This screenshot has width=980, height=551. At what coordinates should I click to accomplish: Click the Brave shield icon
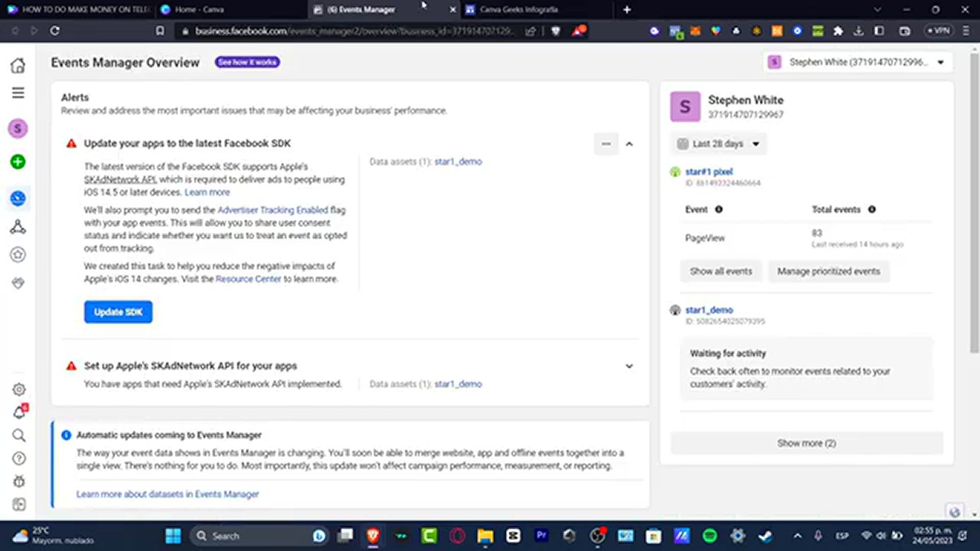pos(556,31)
